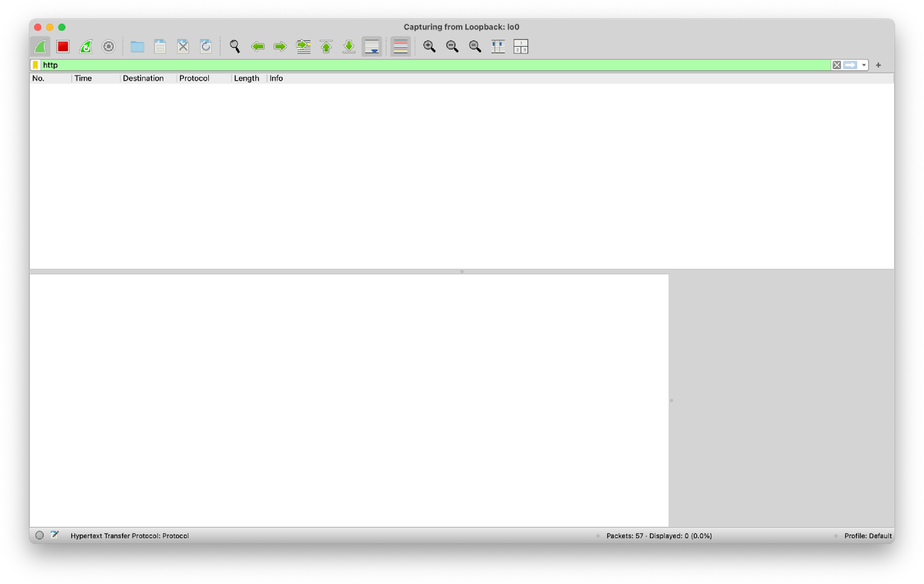Sort packets by the Protocol column
The image size is (924, 584).
pyautogui.click(x=194, y=78)
